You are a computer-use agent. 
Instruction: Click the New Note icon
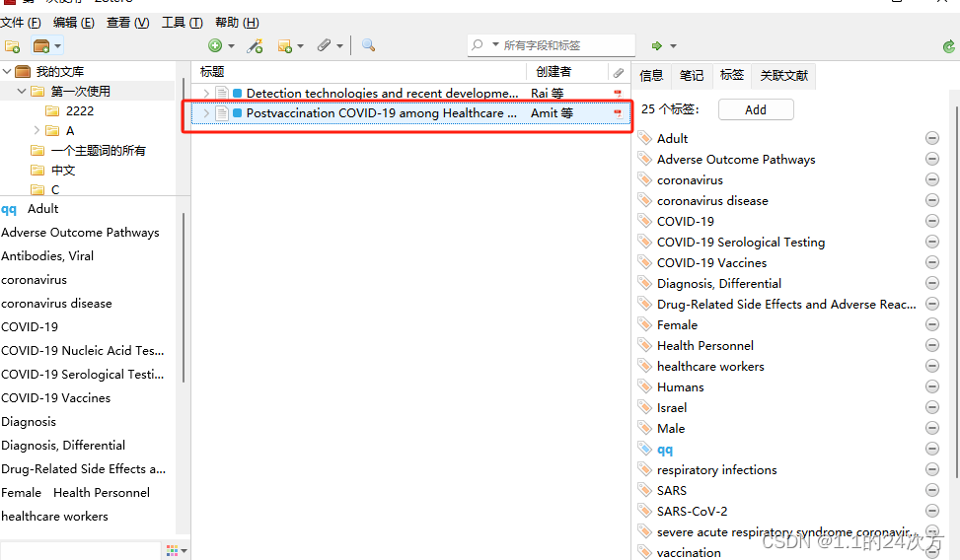[285, 46]
